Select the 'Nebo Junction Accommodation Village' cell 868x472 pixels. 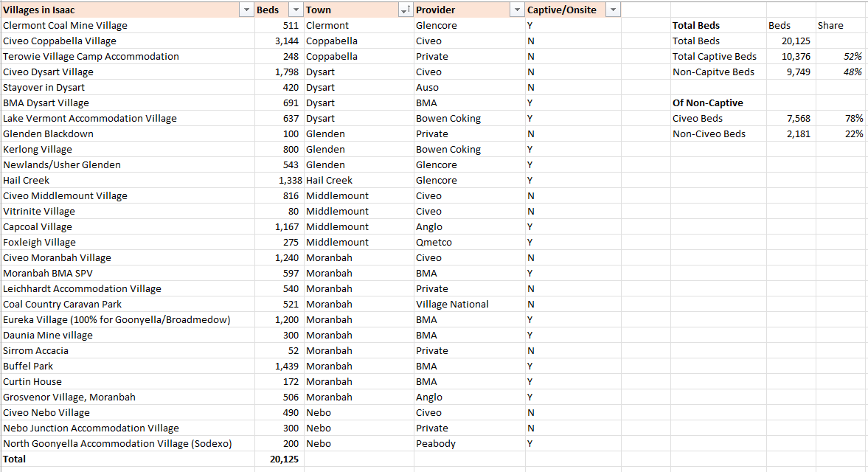click(x=128, y=428)
